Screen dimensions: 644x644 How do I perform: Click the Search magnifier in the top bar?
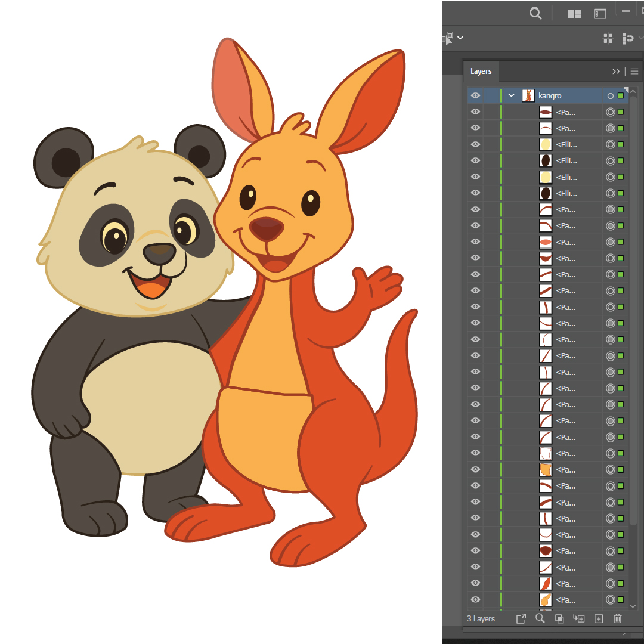pyautogui.click(x=535, y=13)
